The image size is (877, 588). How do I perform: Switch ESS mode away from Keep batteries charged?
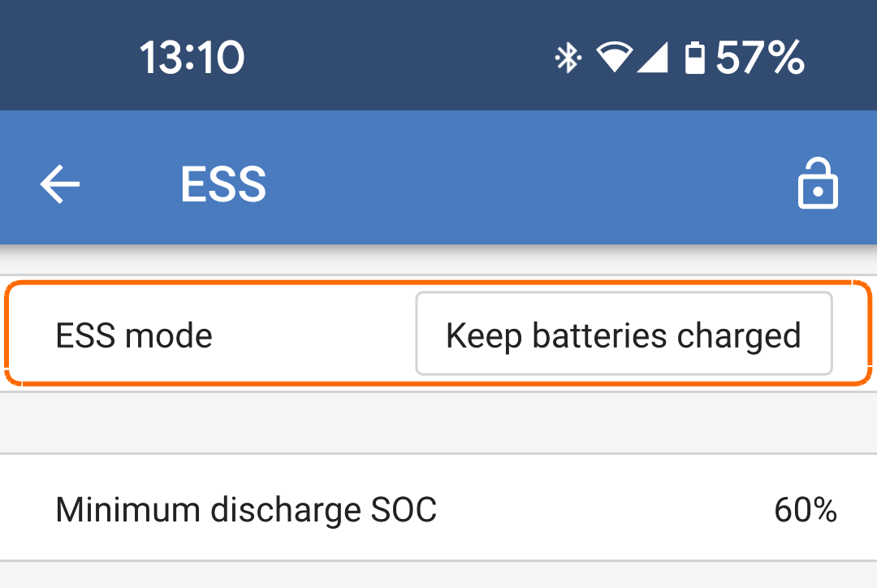coord(623,333)
